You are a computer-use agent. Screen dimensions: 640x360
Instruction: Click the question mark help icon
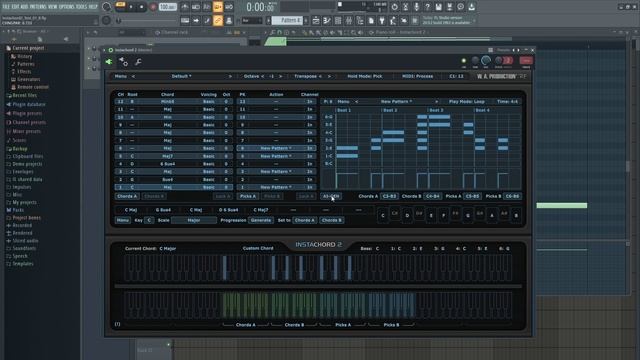pyautogui.click(x=427, y=7)
